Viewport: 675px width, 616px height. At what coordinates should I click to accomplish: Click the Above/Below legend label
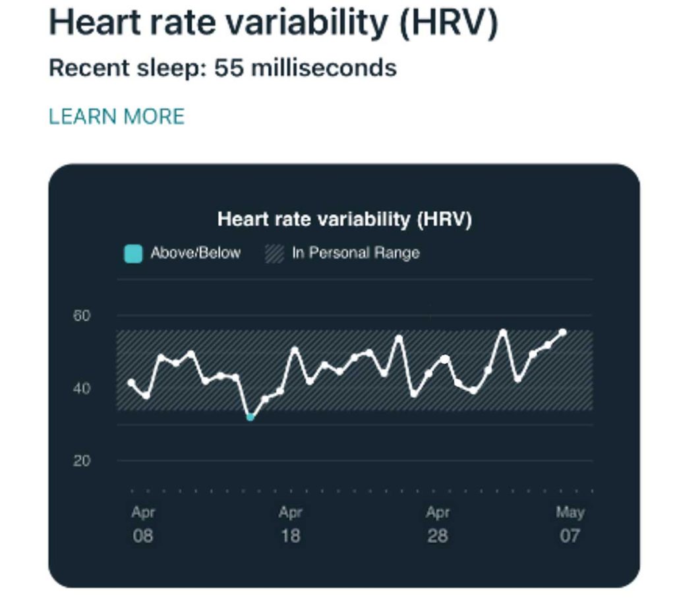(x=195, y=253)
